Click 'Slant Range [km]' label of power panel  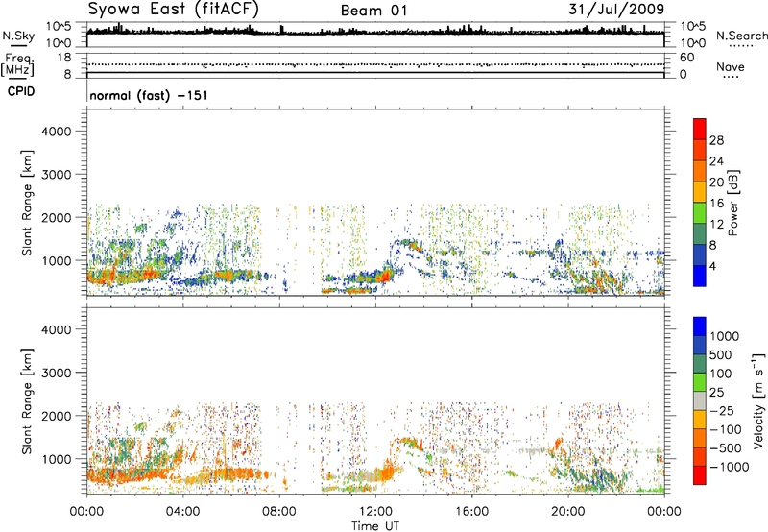click(27, 203)
